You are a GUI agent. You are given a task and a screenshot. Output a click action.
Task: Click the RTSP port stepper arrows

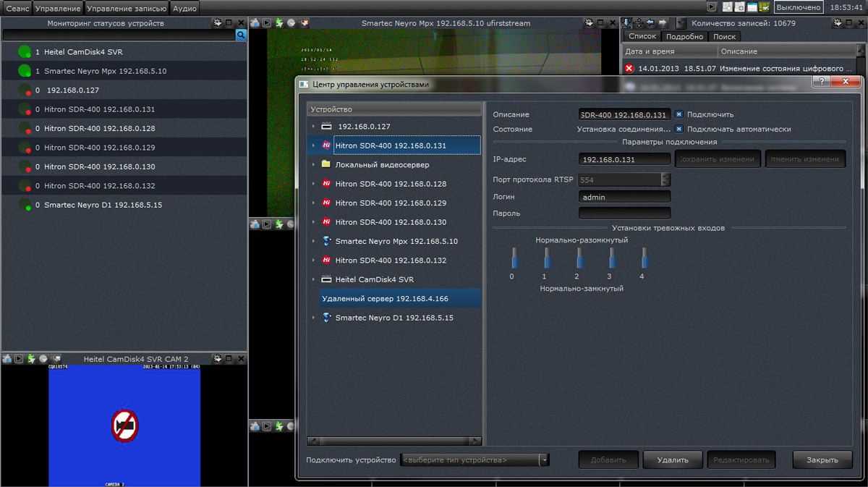coord(665,180)
